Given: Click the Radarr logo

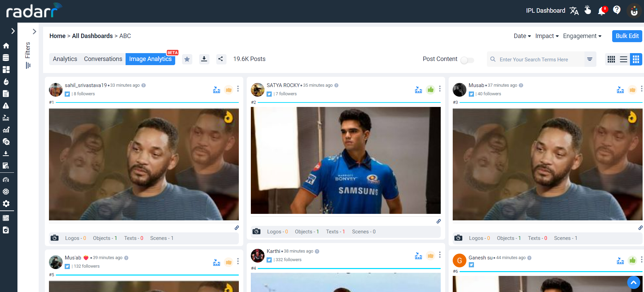Looking at the screenshot, I should click(x=34, y=11).
